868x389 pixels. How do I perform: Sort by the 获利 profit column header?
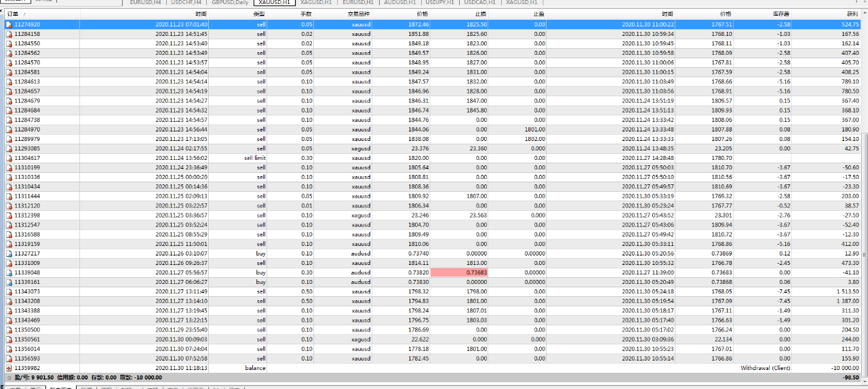[x=852, y=14]
